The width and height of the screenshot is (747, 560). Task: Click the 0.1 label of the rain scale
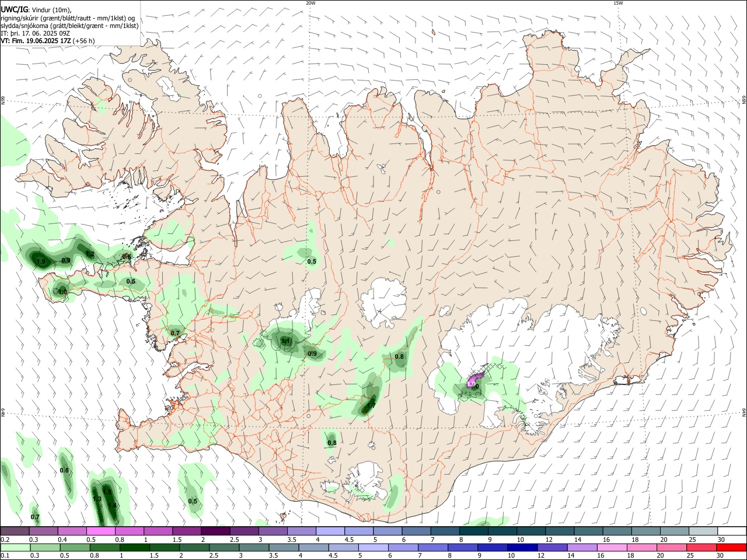tap(5, 556)
